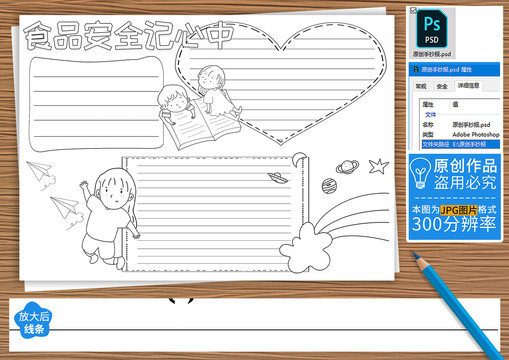Click the 属性 column header
This screenshot has width=509, height=360.
(428, 105)
